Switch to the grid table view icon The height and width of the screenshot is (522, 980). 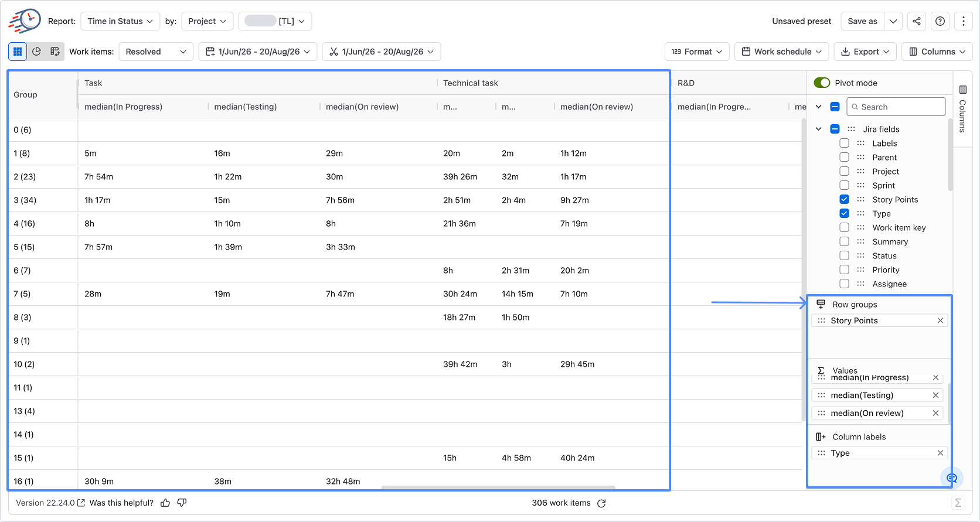pyautogui.click(x=18, y=52)
